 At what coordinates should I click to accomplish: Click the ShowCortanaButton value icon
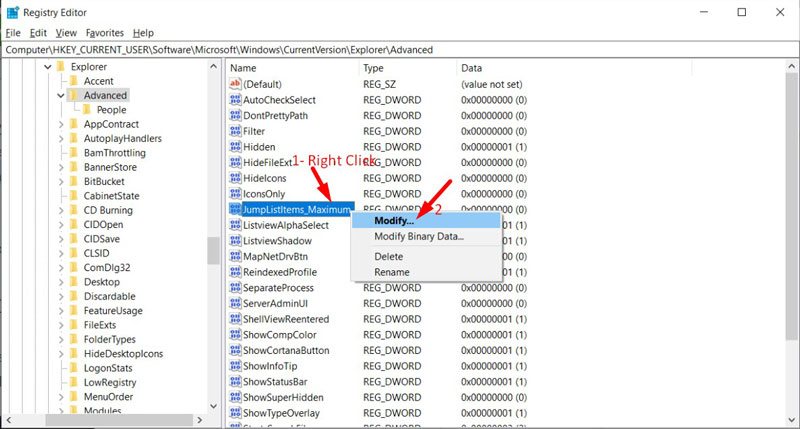235,350
